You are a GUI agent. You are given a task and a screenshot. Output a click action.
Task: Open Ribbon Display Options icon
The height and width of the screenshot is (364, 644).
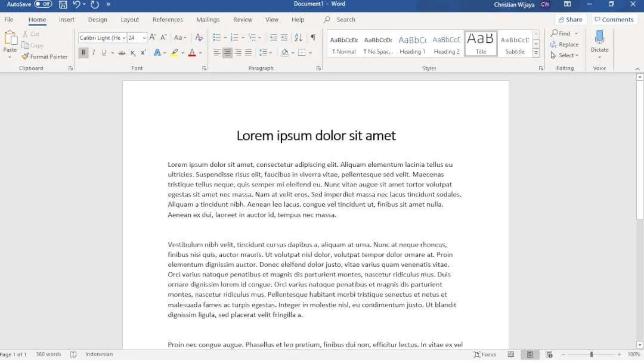[568, 4]
